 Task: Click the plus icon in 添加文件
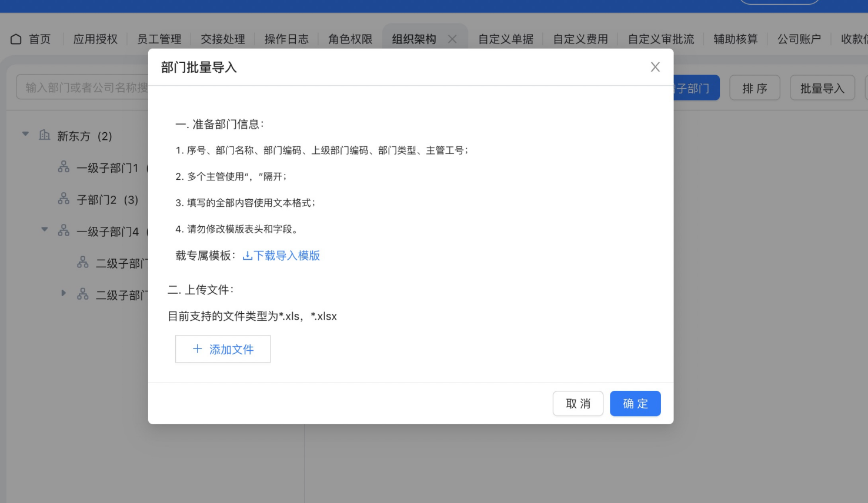tap(198, 349)
